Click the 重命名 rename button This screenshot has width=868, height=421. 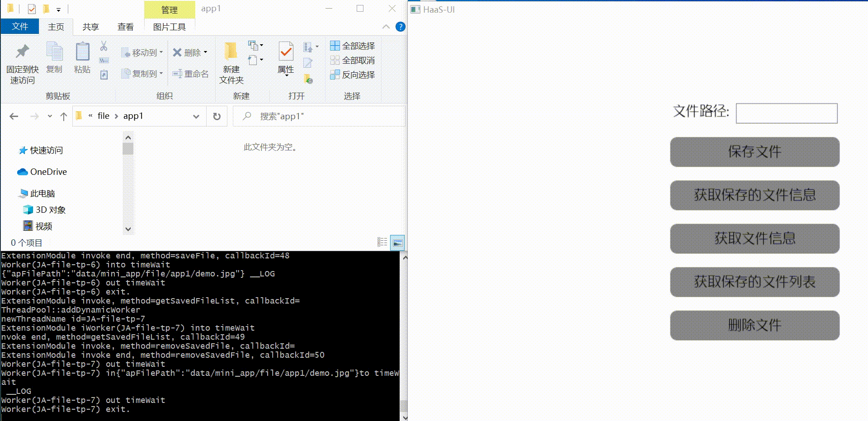(191, 74)
